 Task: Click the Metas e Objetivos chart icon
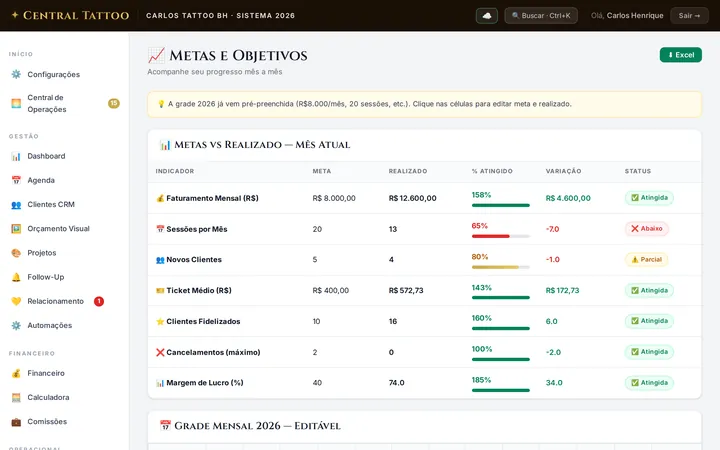[156, 56]
